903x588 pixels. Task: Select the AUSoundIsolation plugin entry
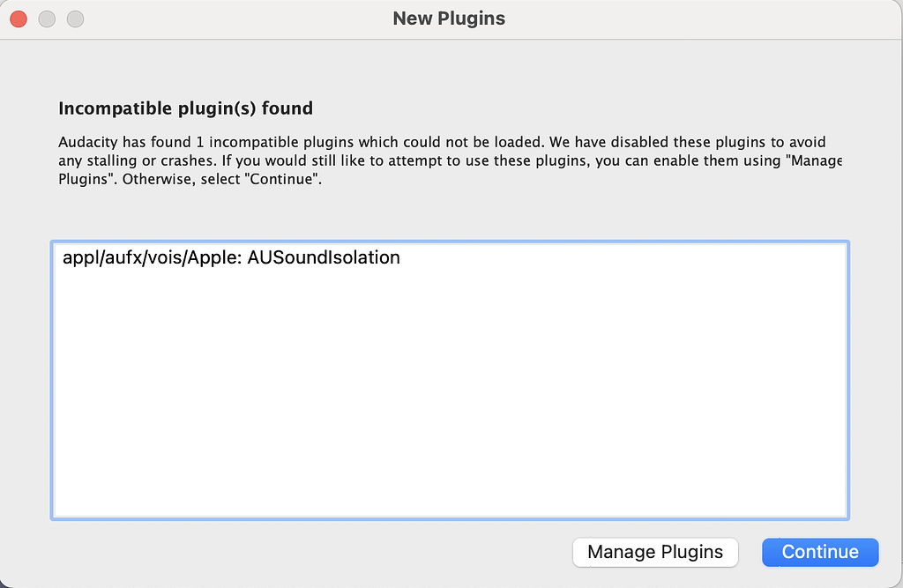(x=231, y=257)
